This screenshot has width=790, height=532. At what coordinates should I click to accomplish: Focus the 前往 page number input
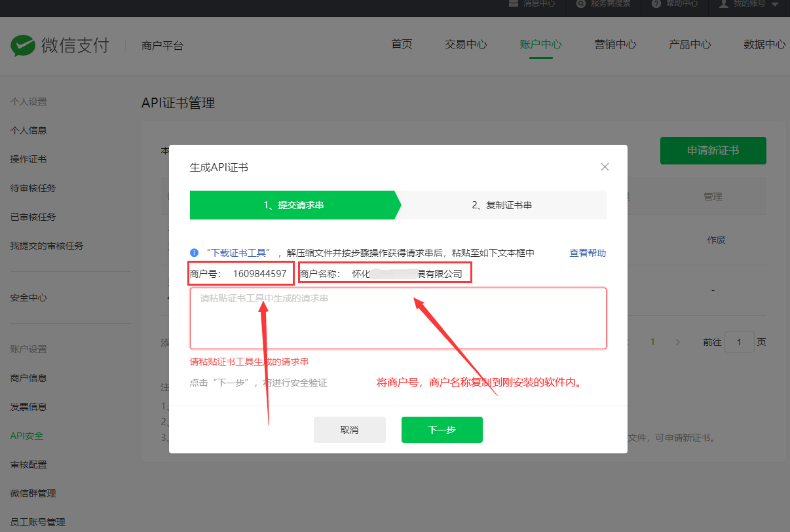pyautogui.click(x=740, y=342)
